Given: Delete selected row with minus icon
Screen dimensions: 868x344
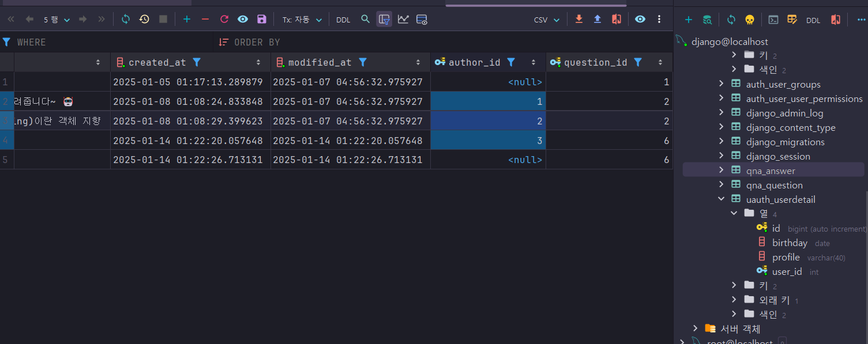Looking at the screenshot, I should coord(205,20).
